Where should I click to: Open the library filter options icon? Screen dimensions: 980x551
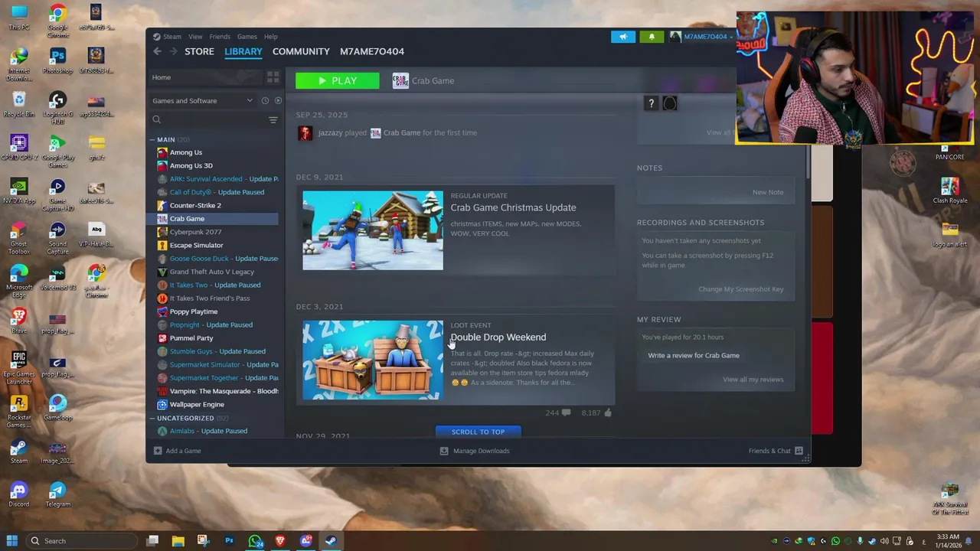click(x=273, y=119)
